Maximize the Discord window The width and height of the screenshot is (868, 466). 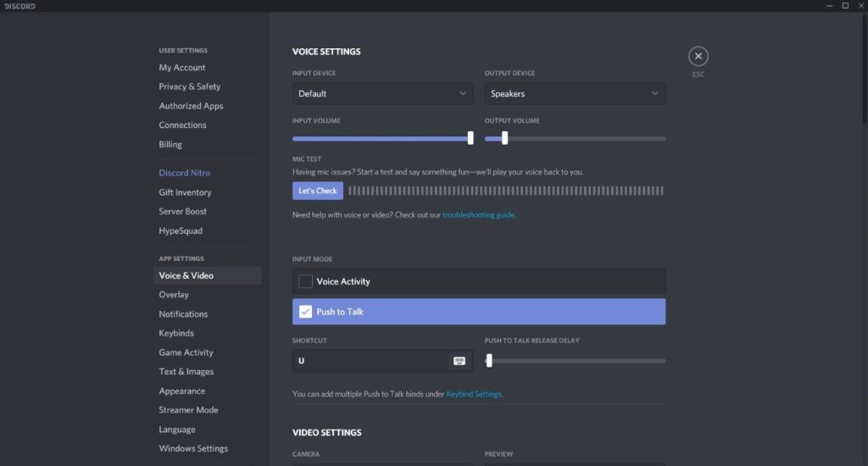[845, 6]
